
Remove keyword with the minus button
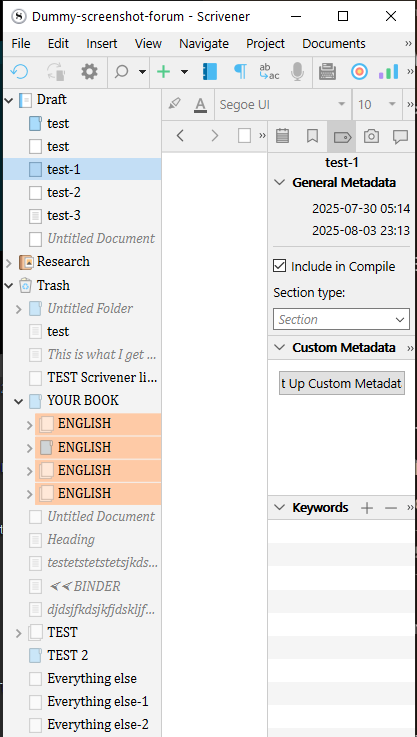[391, 508]
